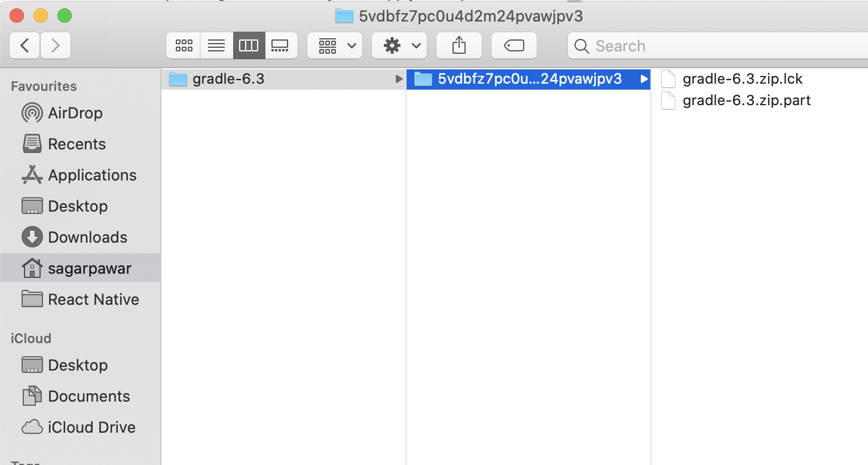868x465 pixels.
Task: Switch to icon view
Action: point(184,45)
